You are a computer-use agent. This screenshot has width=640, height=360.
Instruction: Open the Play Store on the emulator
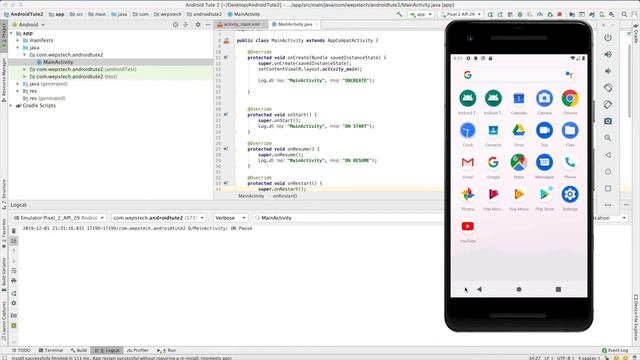tap(544, 194)
